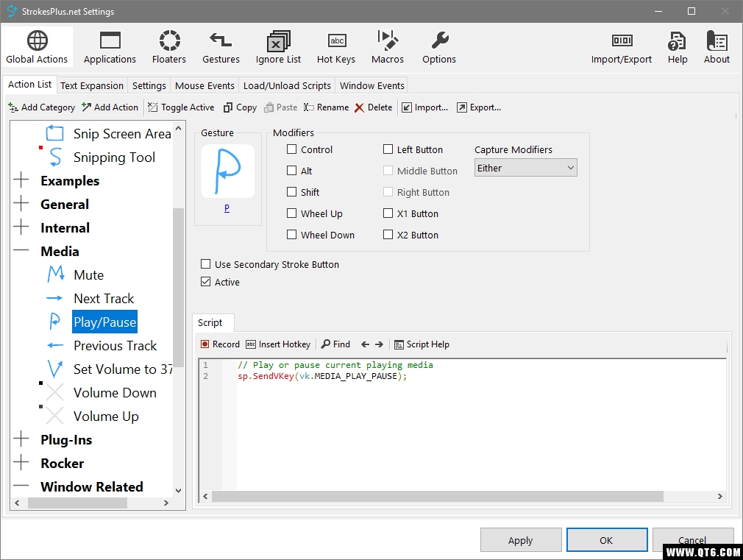
Task: Open the Help section
Action: point(678,47)
